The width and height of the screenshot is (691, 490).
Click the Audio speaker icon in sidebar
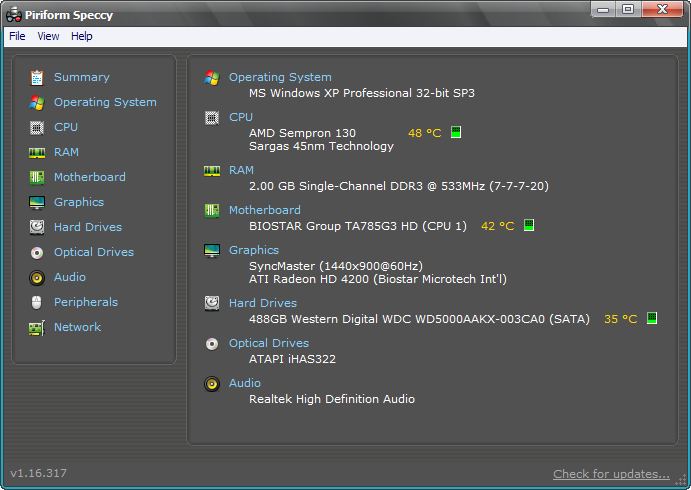tap(37, 277)
